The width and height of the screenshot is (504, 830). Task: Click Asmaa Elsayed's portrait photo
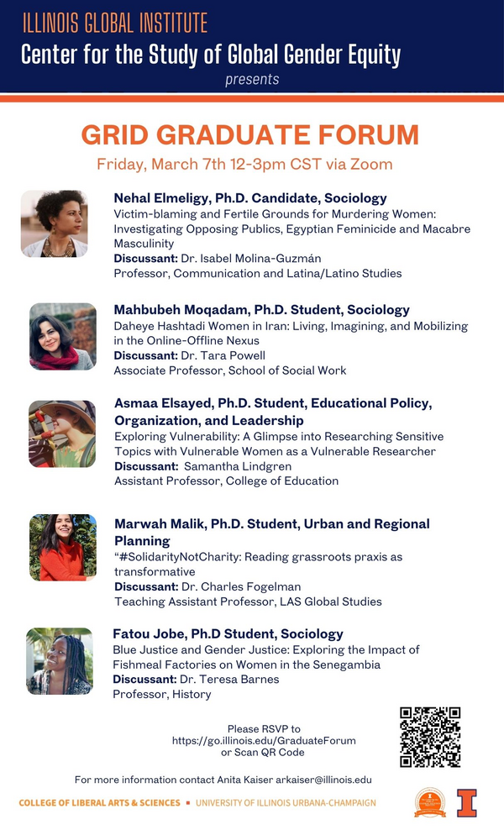pyautogui.click(x=62, y=433)
